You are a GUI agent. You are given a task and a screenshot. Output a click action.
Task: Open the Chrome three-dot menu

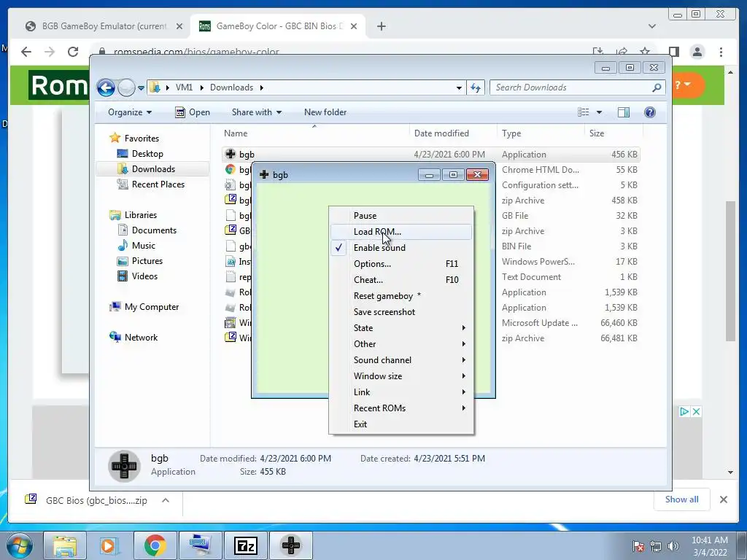721,52
